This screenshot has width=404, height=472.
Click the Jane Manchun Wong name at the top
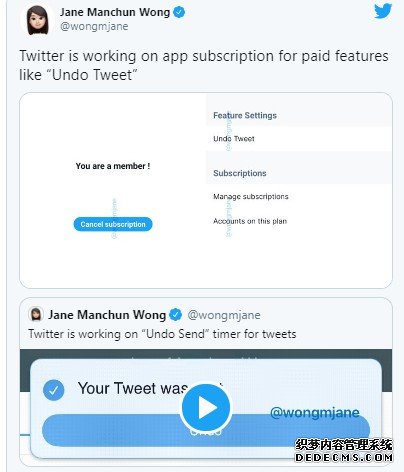click(x=115, y=12)
